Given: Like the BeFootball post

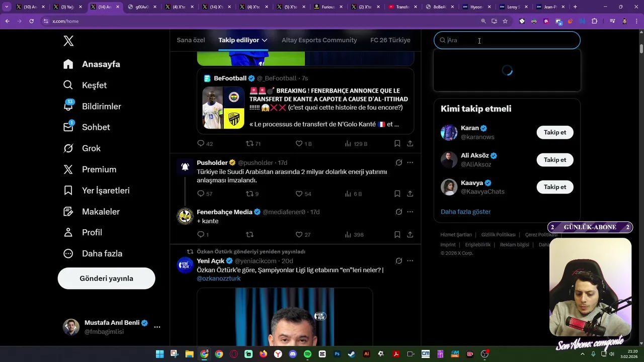Looking at the screenshot, I should pyautogui.click(x=303, y=144).
